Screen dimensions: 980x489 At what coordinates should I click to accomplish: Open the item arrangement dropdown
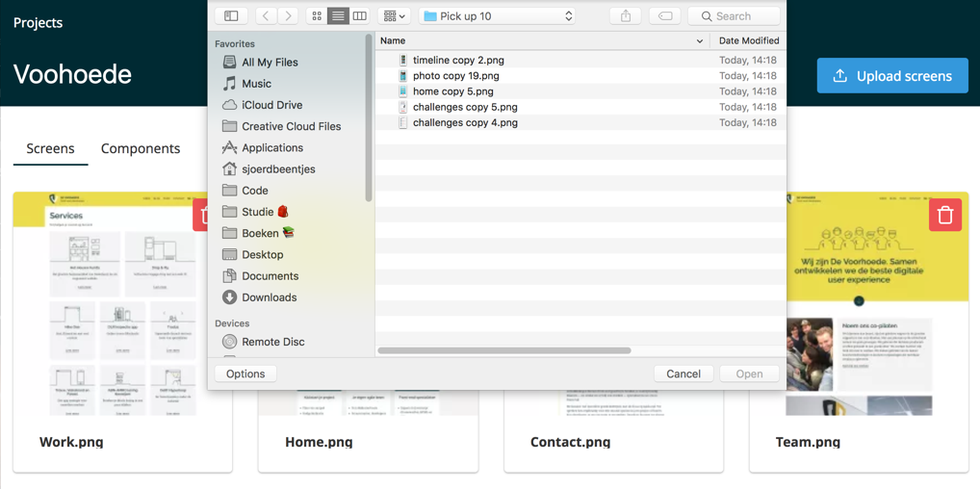click(394, 16)
